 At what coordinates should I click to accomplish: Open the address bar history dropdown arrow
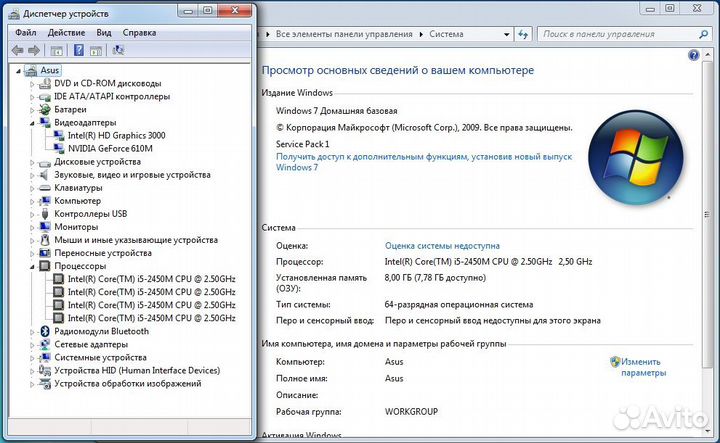click(506, 34)
